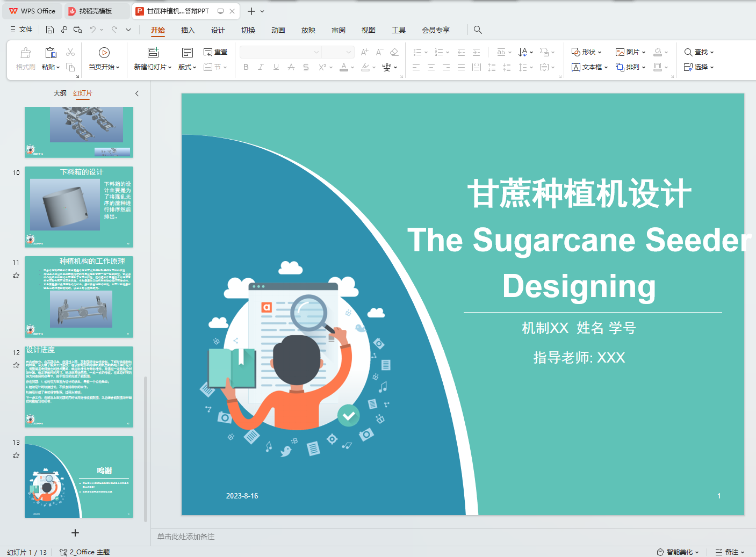Toggle italic formatting

[261, 67]
